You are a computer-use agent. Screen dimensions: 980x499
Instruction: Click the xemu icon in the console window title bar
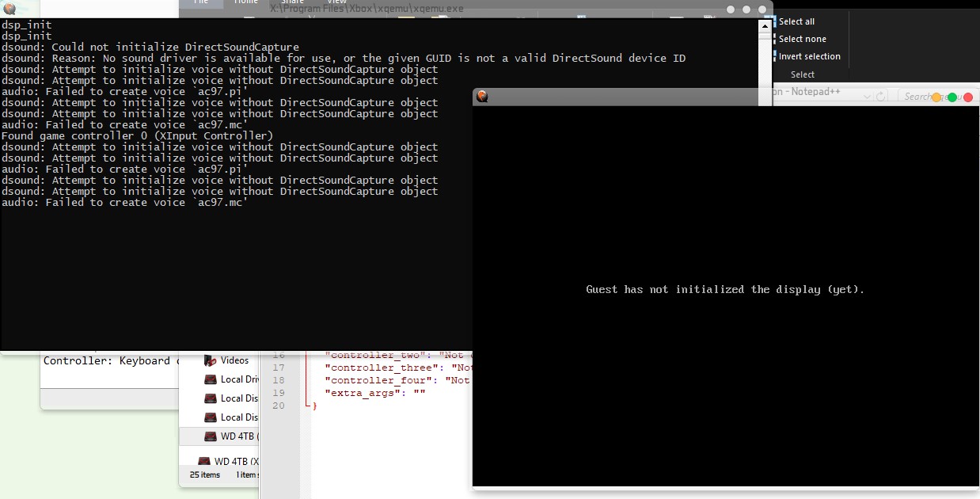(x=9, y=7)
